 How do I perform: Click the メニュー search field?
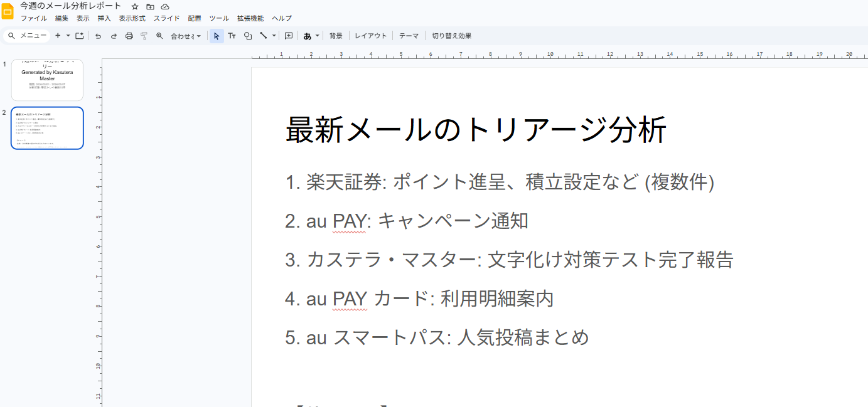pyautogui.click(x=27, y=36)
